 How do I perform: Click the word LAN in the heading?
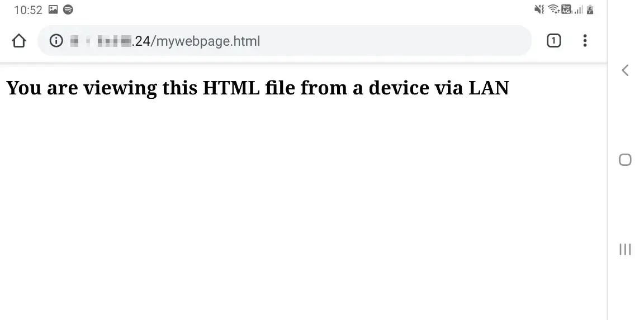pyautogui.click(x=489, y=88)
